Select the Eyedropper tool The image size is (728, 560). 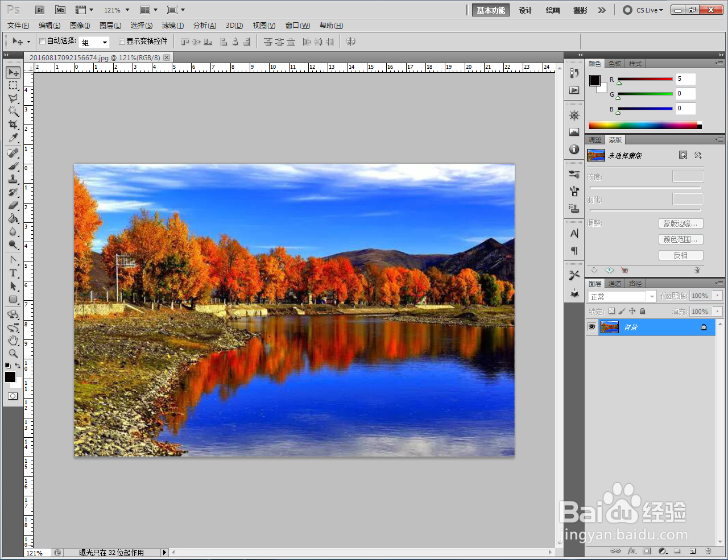coord(13,138)
